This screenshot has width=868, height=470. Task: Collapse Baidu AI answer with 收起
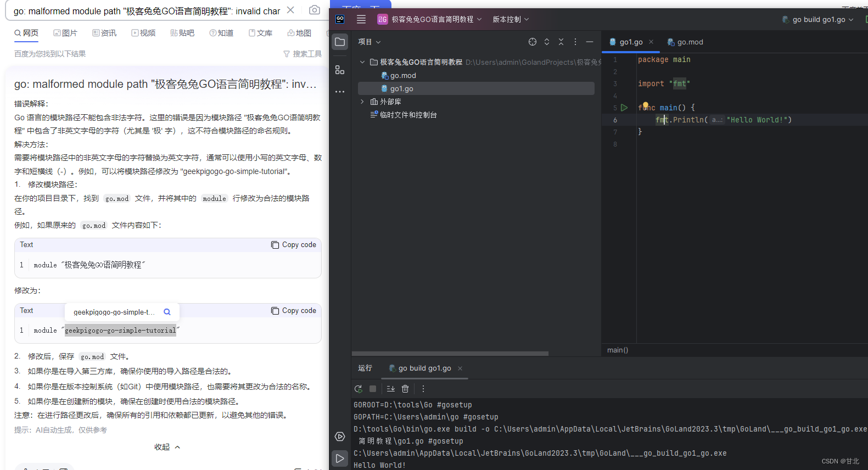click(x=167, y=447)
